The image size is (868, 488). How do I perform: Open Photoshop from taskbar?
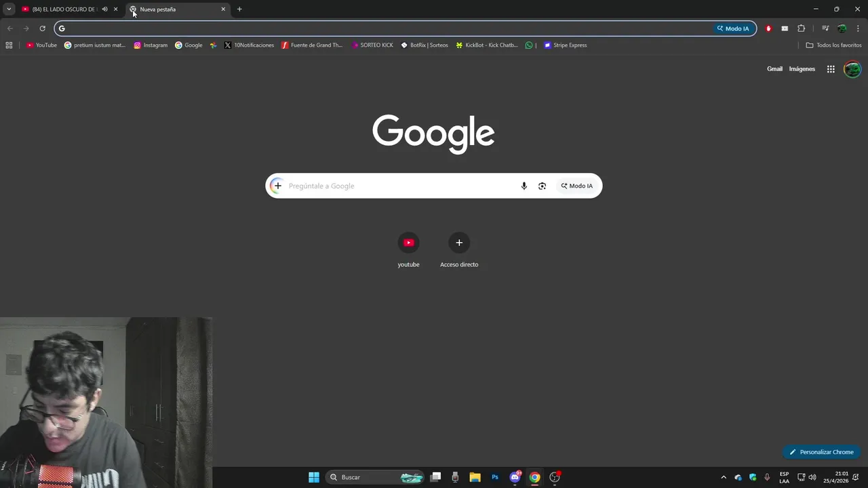tap(495, 477)
